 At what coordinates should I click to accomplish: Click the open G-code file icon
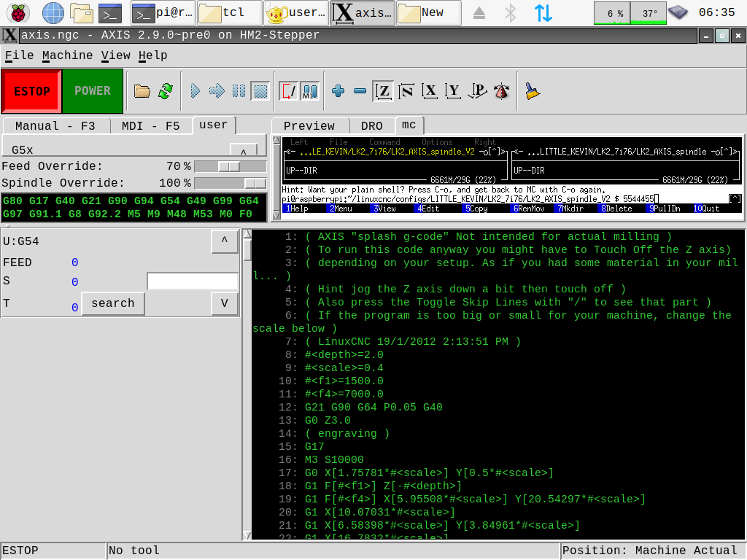coord(142,91)
